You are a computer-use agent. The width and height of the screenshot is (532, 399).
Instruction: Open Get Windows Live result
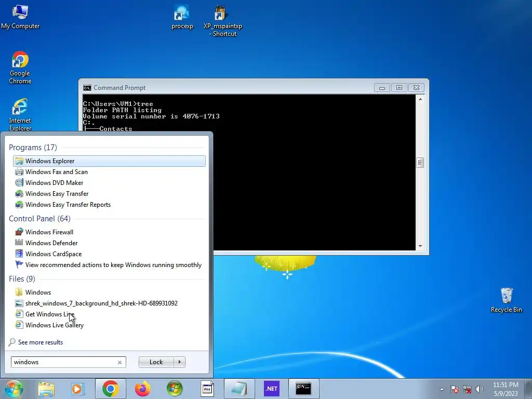pos(109,314)
